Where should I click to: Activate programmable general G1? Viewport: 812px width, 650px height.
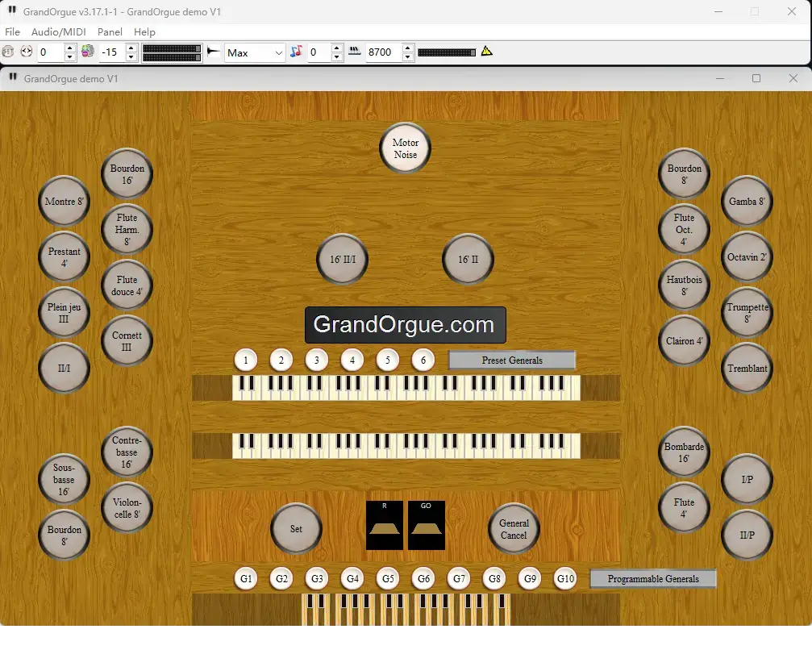pyautogui.click(x=246, y=578)
